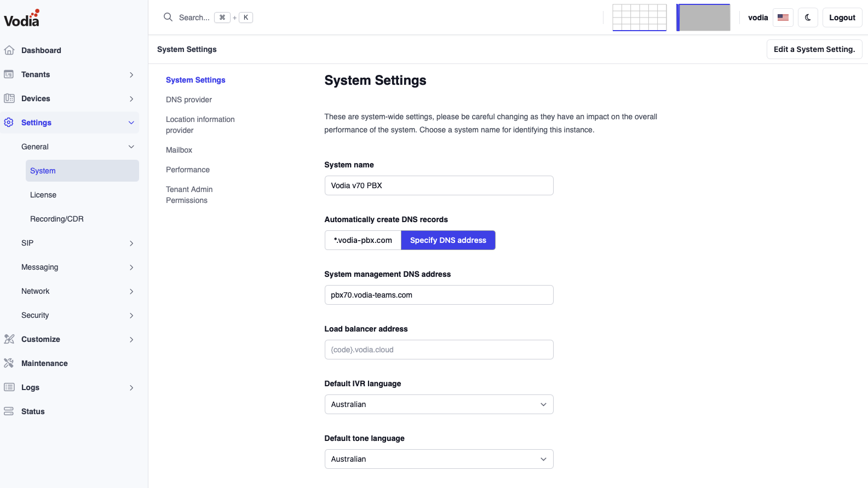Expand the Devices menu chevron
This screenshot has height=488, width=868.
point(131,98)
